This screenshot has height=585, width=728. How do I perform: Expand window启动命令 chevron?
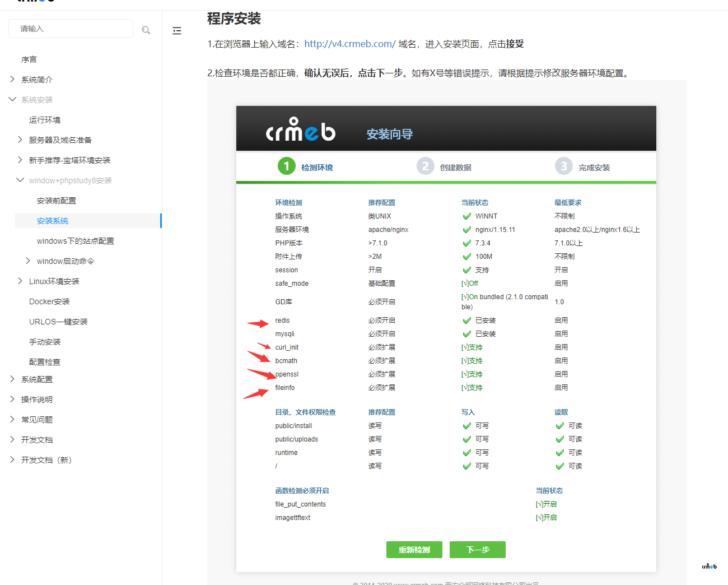click(x=28, y=261)
